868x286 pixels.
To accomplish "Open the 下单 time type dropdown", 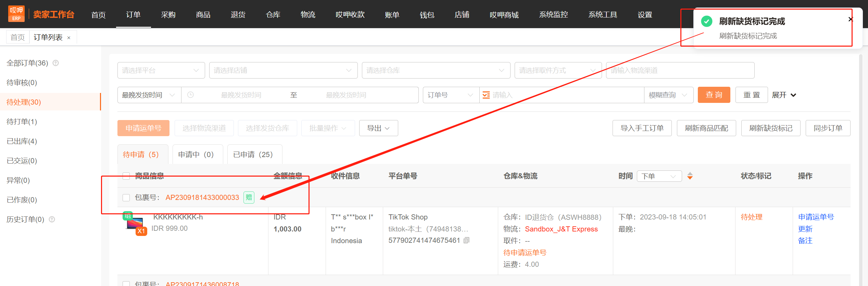I will [x=659, y=176].
